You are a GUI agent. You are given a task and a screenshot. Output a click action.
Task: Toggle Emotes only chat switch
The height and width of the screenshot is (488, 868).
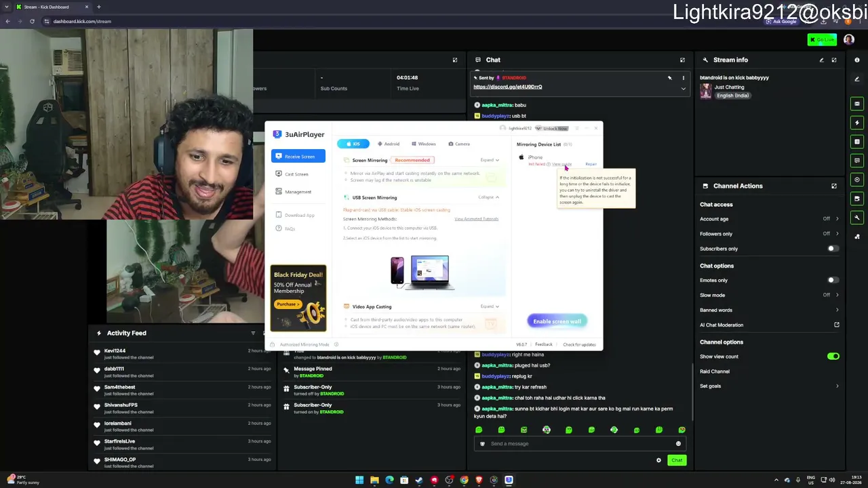(833, 280)
